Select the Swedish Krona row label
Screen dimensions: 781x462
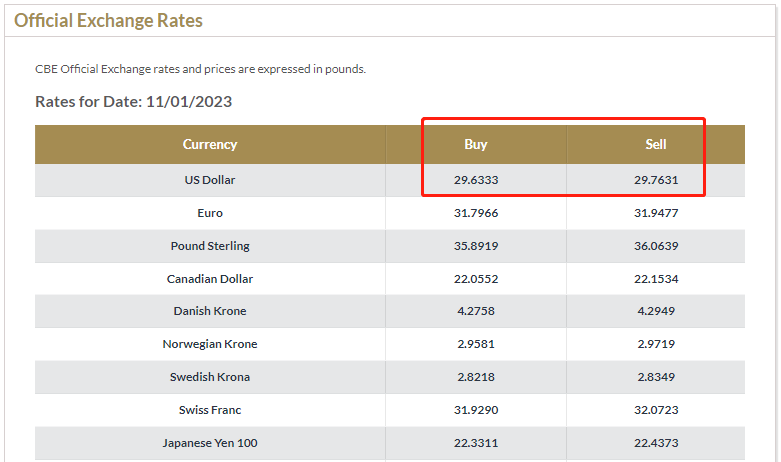click(x=210, y=377)
